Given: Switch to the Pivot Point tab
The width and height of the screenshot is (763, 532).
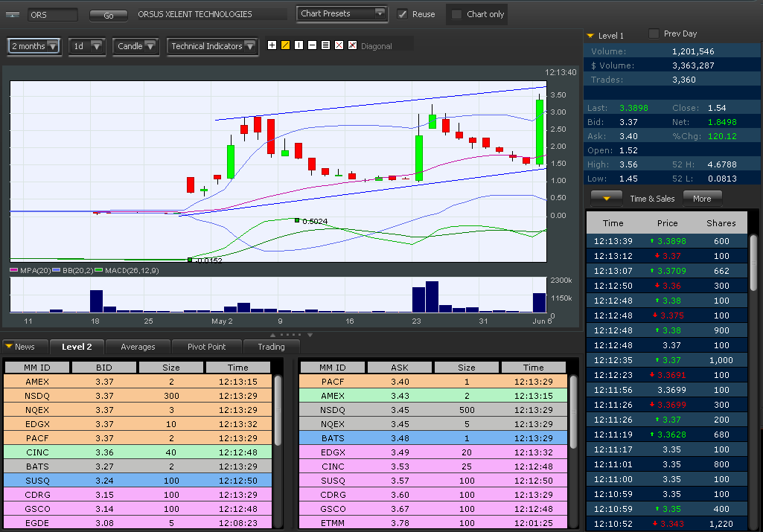Looking at the screenshot, I should 206,347.
